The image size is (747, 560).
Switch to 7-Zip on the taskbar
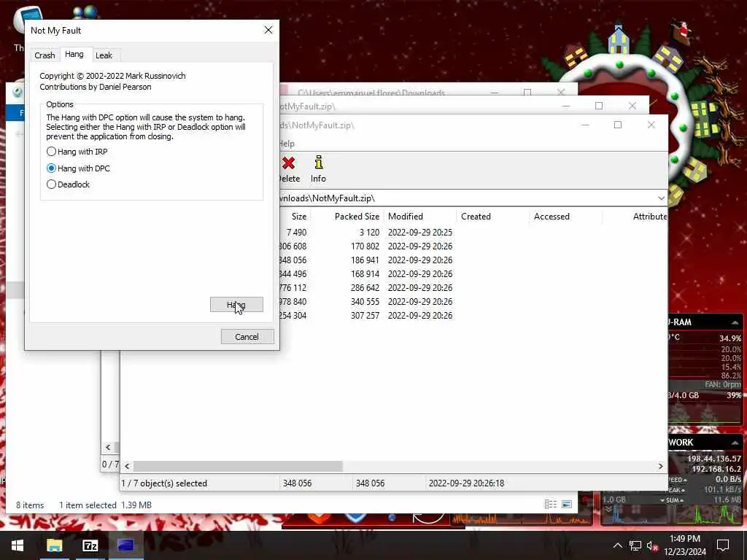pyautogui.click(x=90, y=545)
